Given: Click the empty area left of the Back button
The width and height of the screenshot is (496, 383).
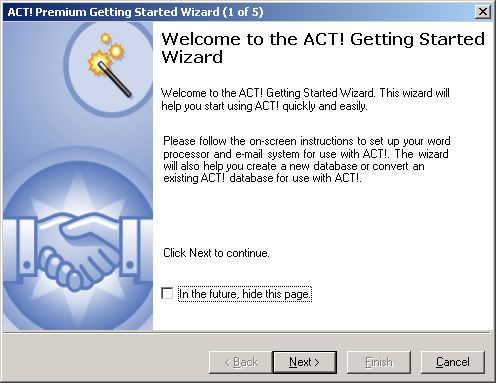Looking at the screenshot, I should 106,362.
